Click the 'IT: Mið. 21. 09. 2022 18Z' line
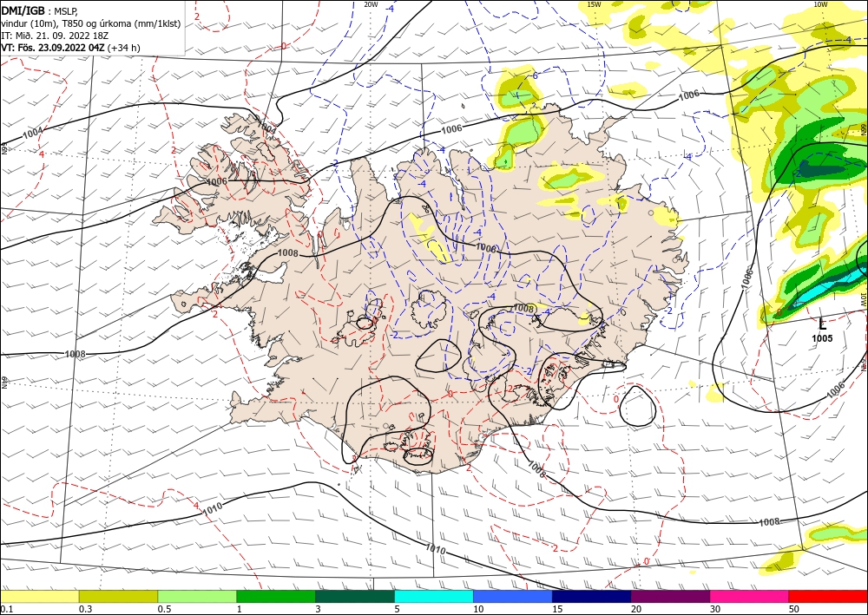The image size is (868, 615). [x=55, y=36]
